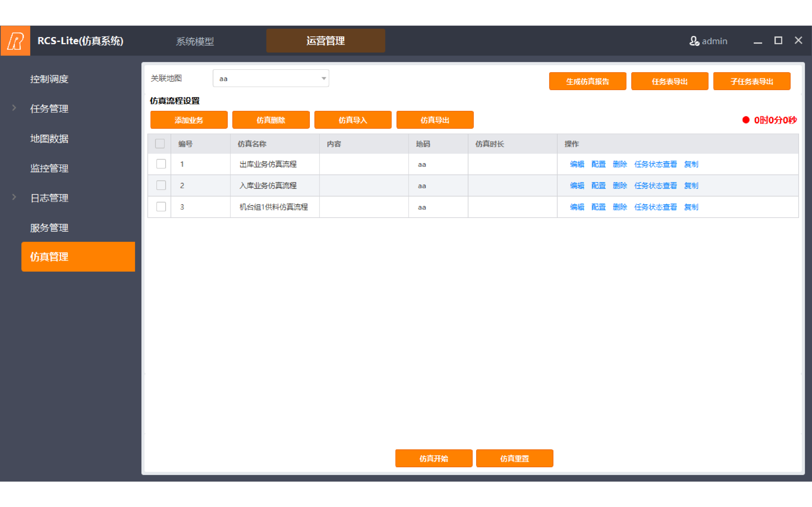
Task: Click the 仿真时长 column header
Action: click(x=513, y=144)
